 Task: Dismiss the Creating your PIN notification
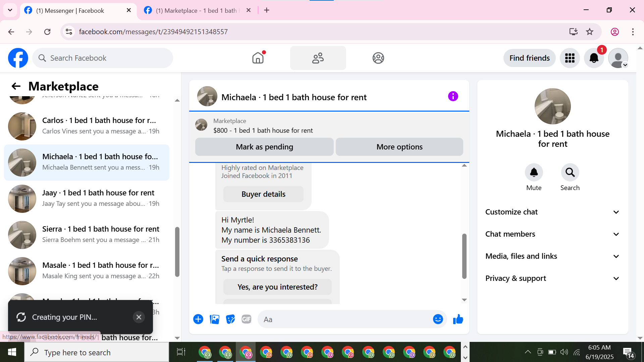coord(139,317)
